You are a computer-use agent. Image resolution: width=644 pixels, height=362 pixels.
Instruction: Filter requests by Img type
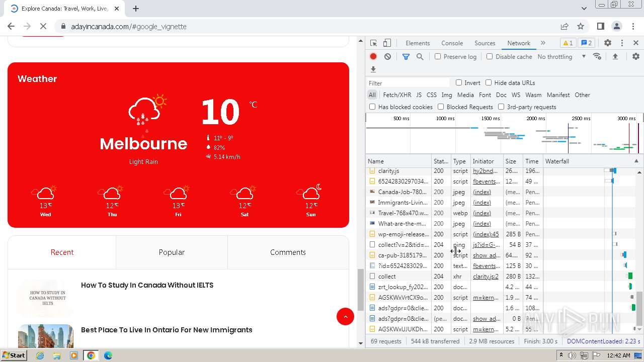pos(447,95)
